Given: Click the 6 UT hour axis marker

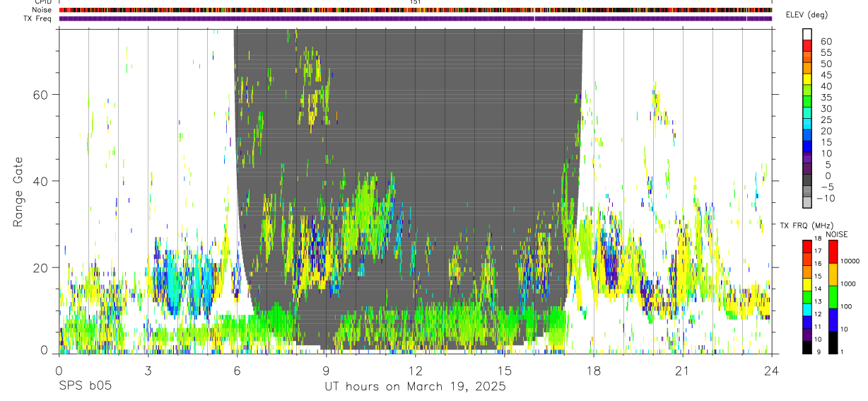Looking at the screenshot, I should coord(237,371).
